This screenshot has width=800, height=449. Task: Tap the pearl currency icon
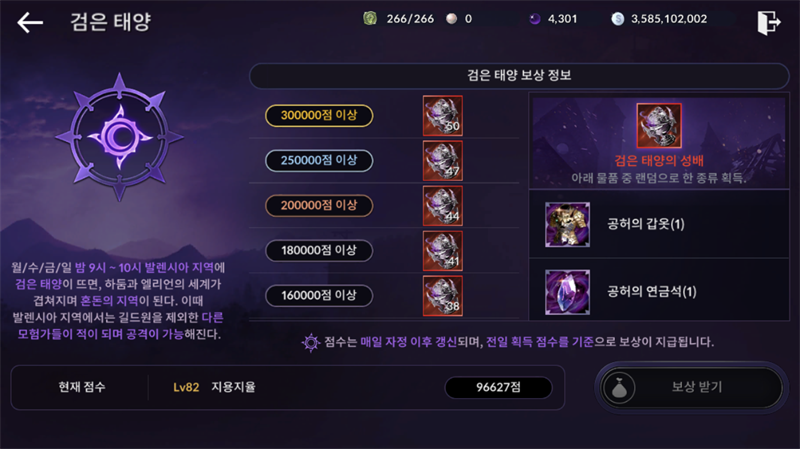point(452,19)
